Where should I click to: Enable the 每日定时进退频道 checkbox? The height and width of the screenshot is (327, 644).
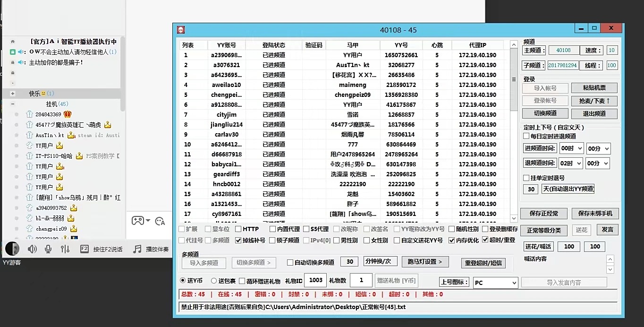pos(526,137)
